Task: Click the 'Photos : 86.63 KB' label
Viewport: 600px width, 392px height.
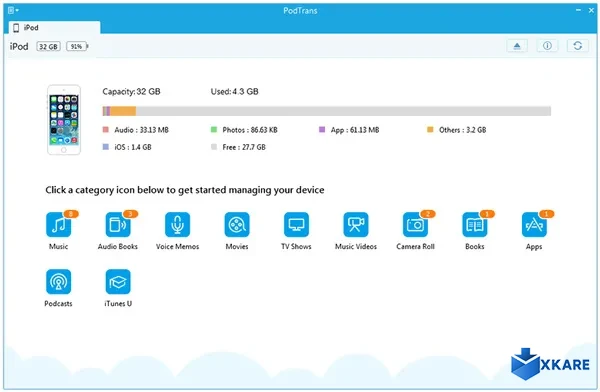Action: (x=250, y=130)
